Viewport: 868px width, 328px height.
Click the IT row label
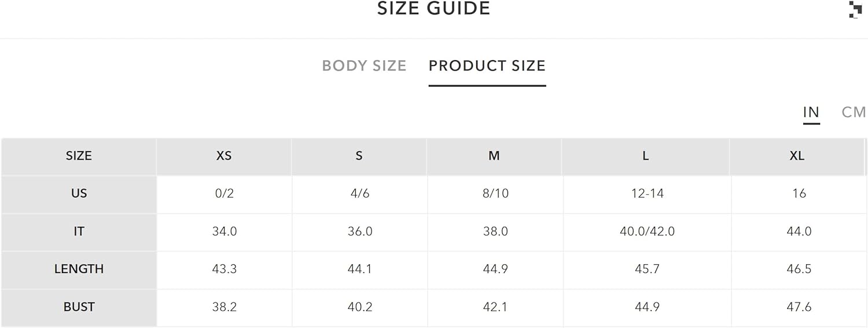[x=79, y=231]
